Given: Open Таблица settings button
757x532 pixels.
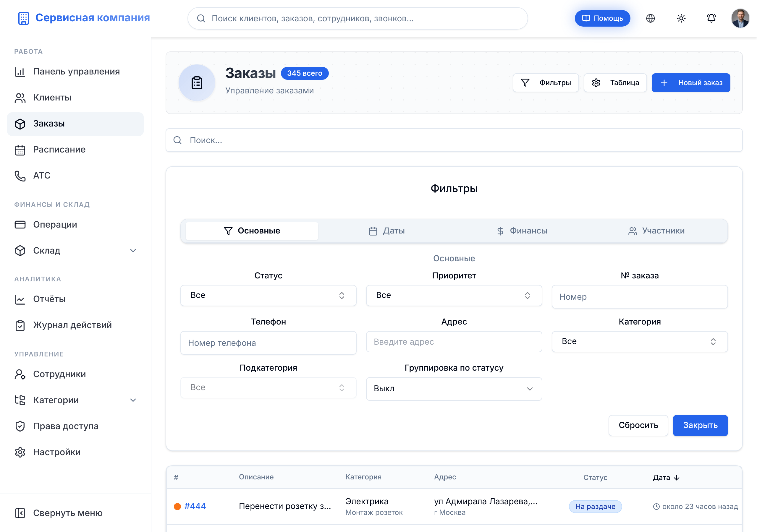Looking at the screenshot, I should (615, 83).
